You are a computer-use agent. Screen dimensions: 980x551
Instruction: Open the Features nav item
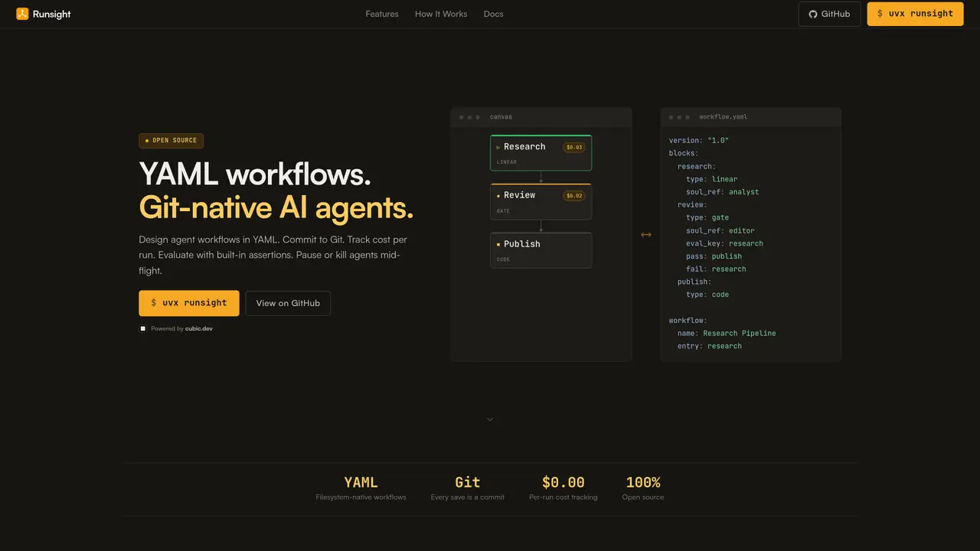click(382, 14)
